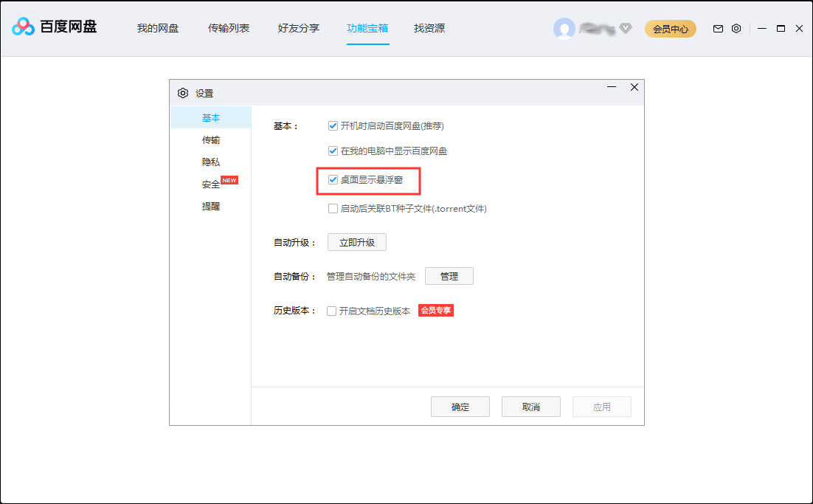This screenshot has height=504, width=813.
Task: Open the 找资源 tab
Action: [x=429, y=28]
